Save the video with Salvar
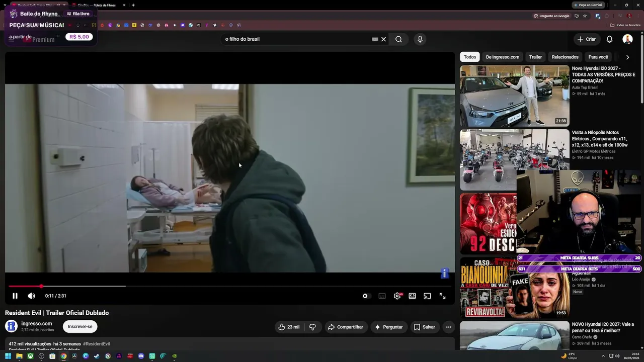 pos(424,327)
